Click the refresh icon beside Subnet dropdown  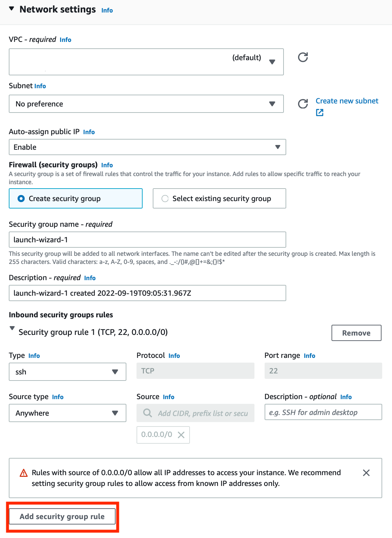coord(303,104)
